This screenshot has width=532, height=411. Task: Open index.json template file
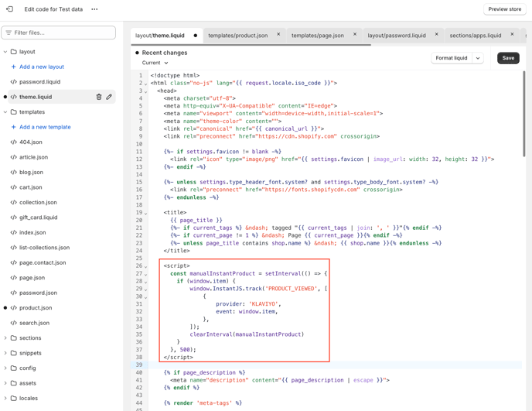click(32, 232)
